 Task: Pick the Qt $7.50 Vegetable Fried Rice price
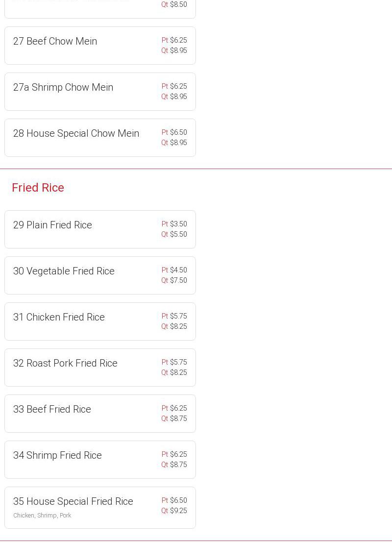[x=174, y=280]
